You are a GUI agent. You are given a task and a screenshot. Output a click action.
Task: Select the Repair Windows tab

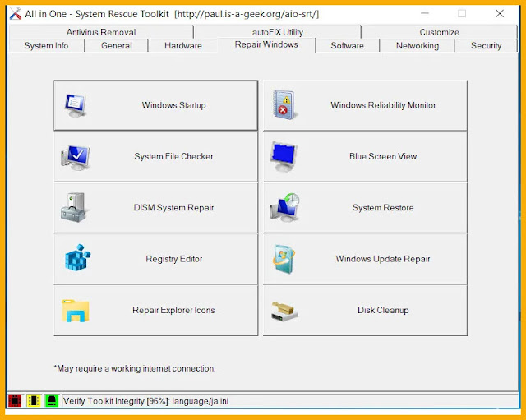pos(266,44)
